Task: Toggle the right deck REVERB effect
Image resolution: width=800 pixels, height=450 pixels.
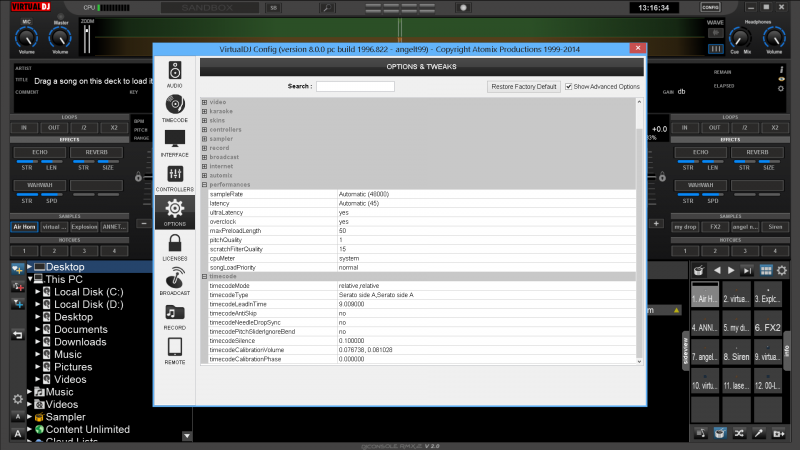Action: click(757, 153)
